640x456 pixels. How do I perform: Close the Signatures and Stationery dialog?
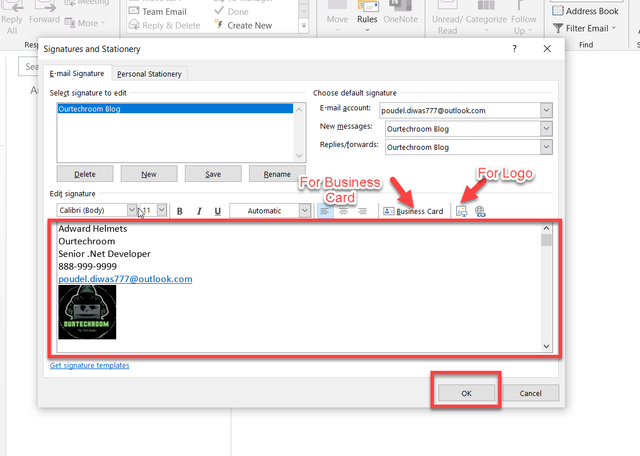tap(547, 49)
